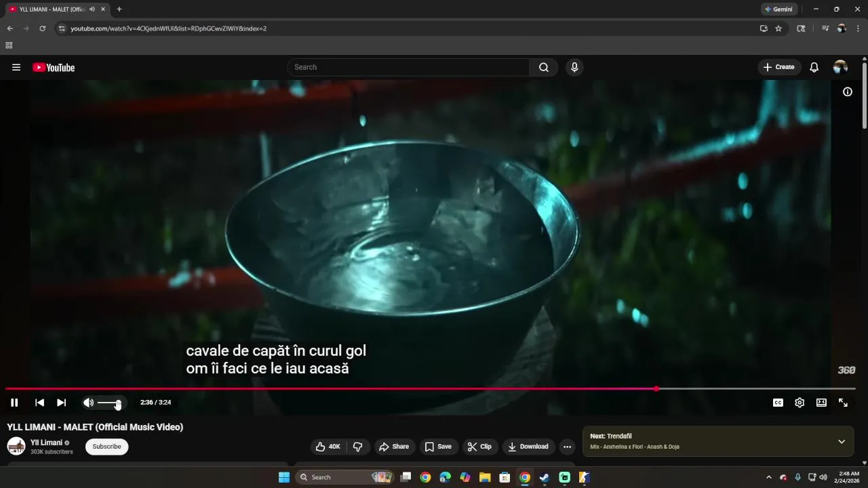Viewport: 868px width, 488px height.
Task: Open the Chrome profile avatar
Action: pos(842,28)
